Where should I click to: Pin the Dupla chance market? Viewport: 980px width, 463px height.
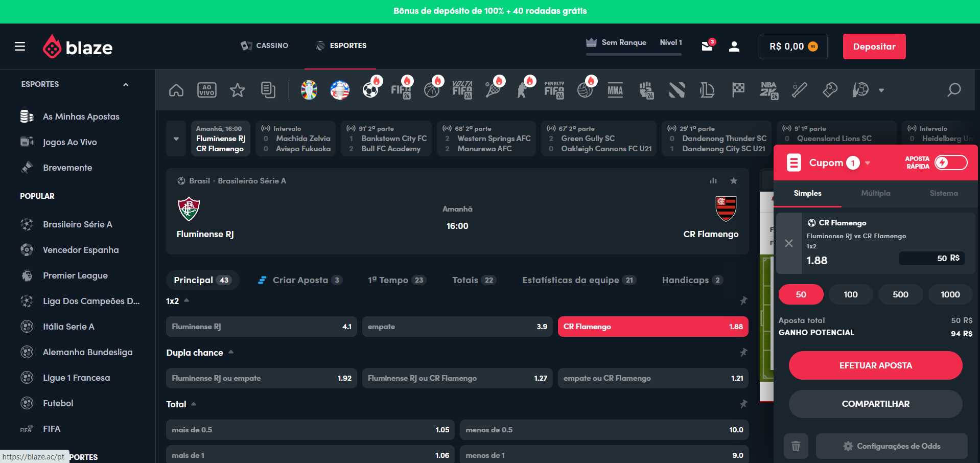[x=743, y=353]
